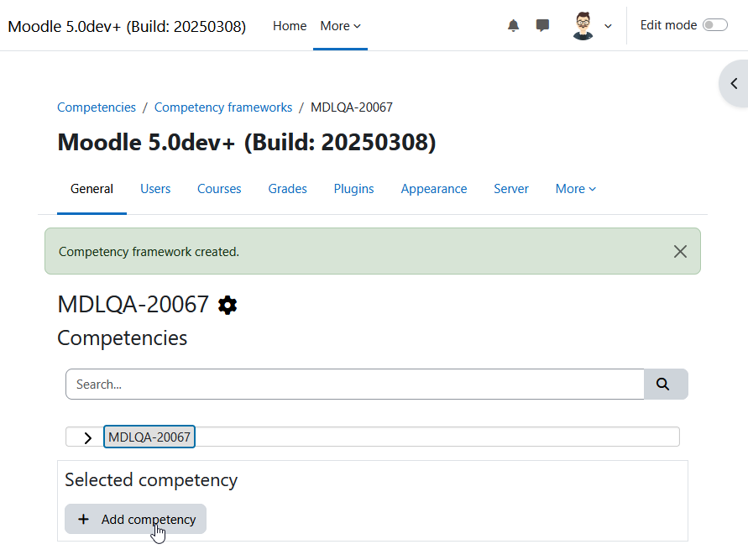This screenshot has width=748, height=560.
Task: Open the block drawer arrow
Action: [x=735, y=83]
